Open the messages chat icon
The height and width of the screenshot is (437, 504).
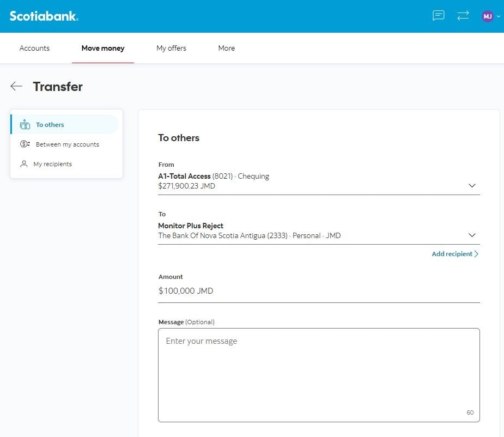tap(439, 16)
